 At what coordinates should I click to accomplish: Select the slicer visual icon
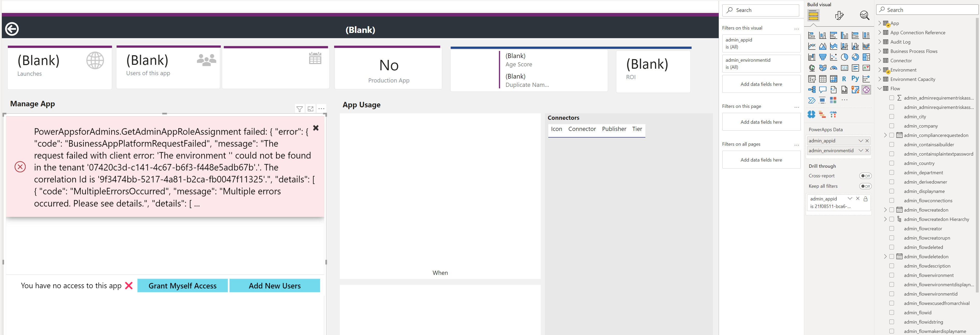pos(812,79)
